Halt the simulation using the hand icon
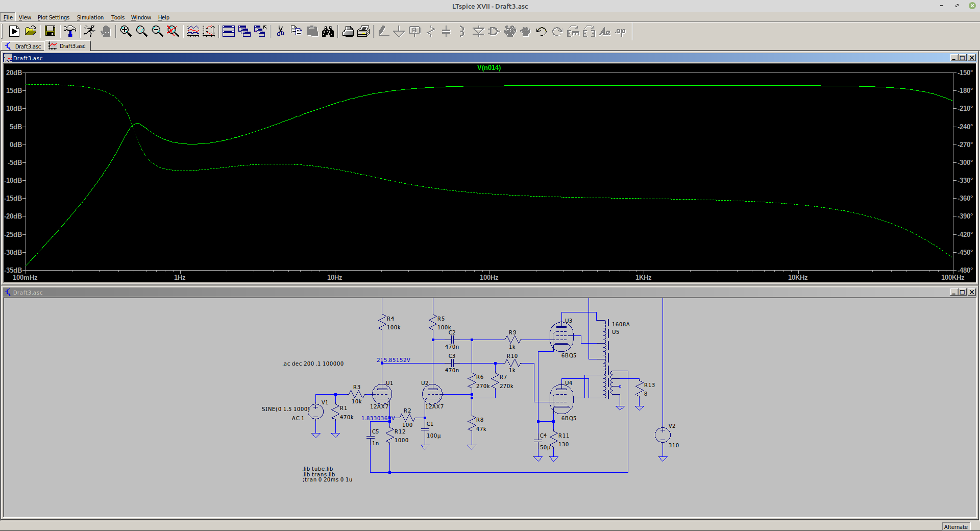This screenshot has width=980, height=531. click(106, 32)
